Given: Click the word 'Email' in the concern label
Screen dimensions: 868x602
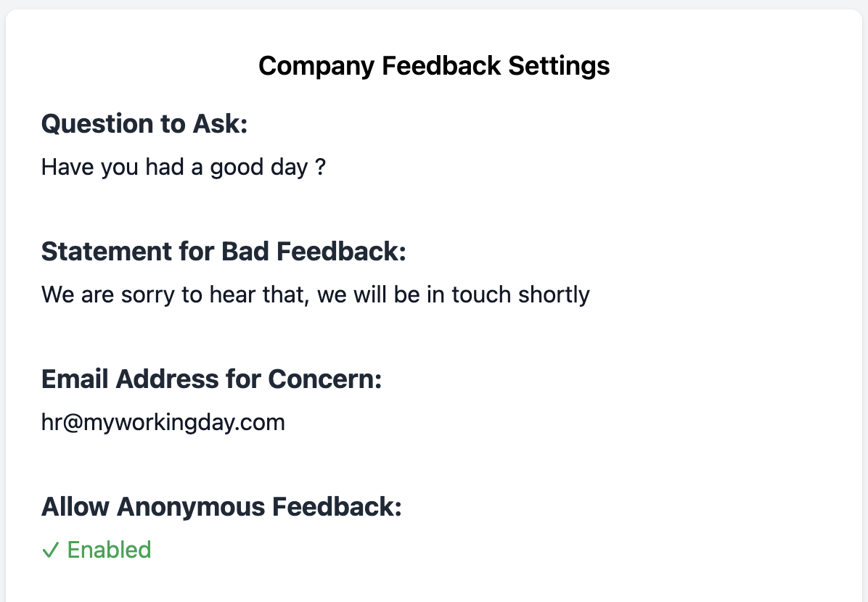Looking at the screenshot, I should (73, 379).
